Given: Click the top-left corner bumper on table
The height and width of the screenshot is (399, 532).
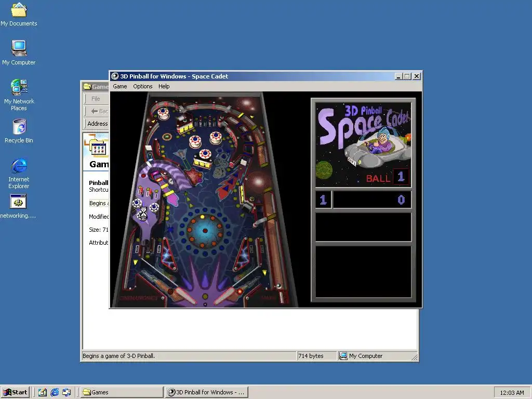Looking at the screenshot, I should (x=163, y=113).
